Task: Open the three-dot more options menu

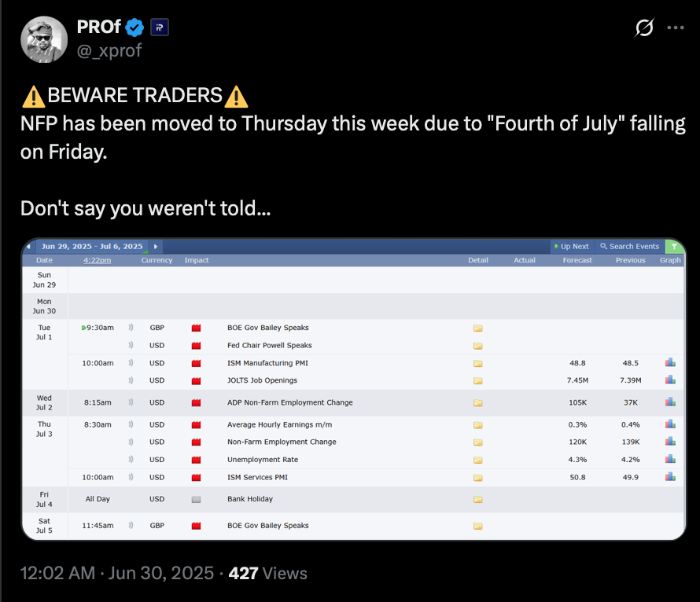Action: (x=676, y=28)
